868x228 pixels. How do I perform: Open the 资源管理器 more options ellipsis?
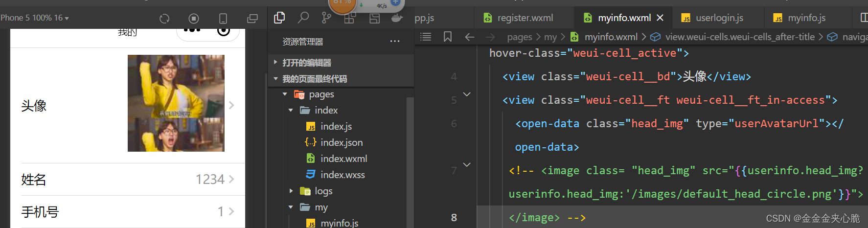[x=395, y=42]
